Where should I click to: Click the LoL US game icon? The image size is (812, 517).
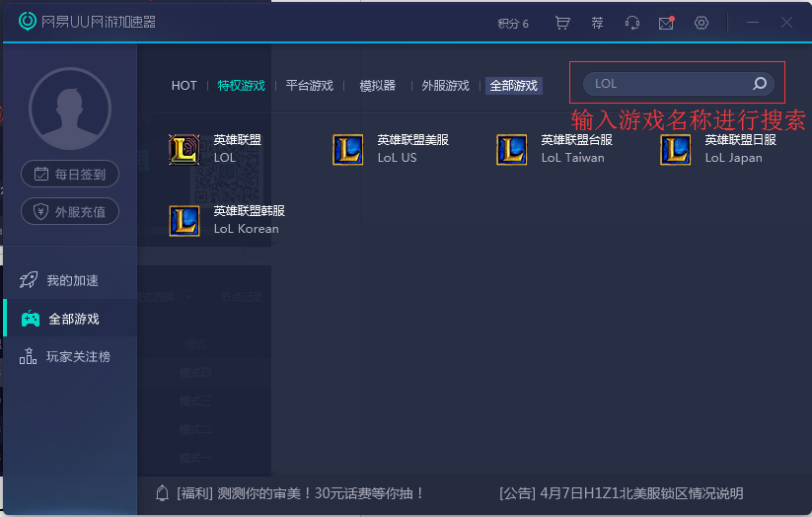coord(348,149)
